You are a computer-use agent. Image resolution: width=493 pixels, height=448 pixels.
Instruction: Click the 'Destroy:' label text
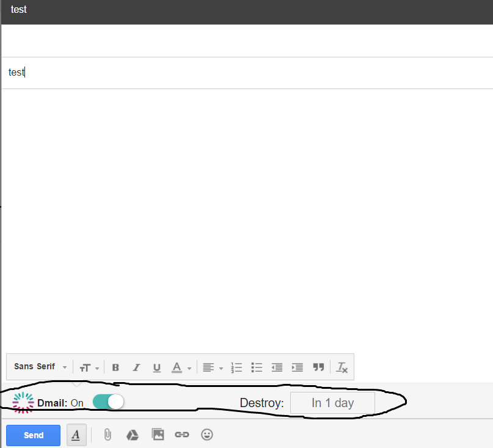point(261,403)
